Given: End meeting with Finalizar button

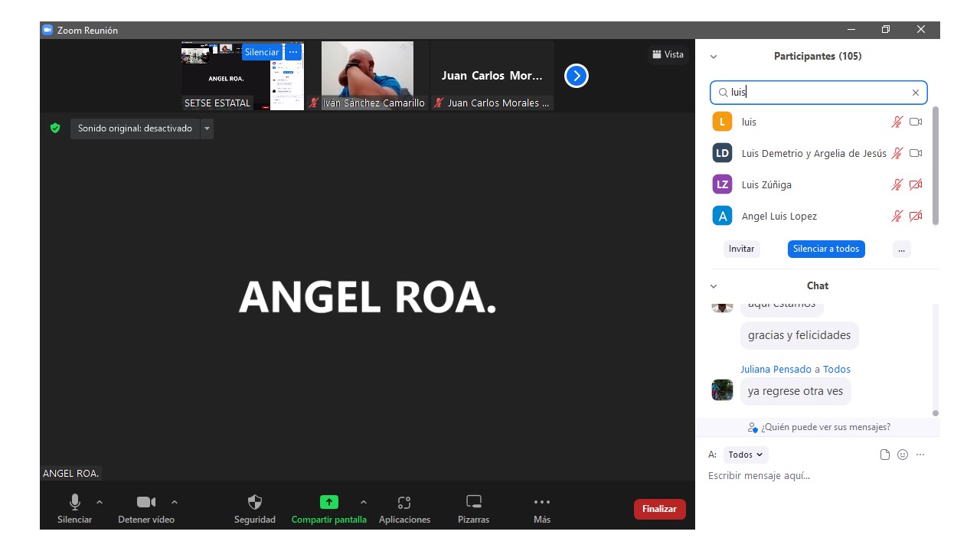Looking at the screenshot, I should 659,509.
